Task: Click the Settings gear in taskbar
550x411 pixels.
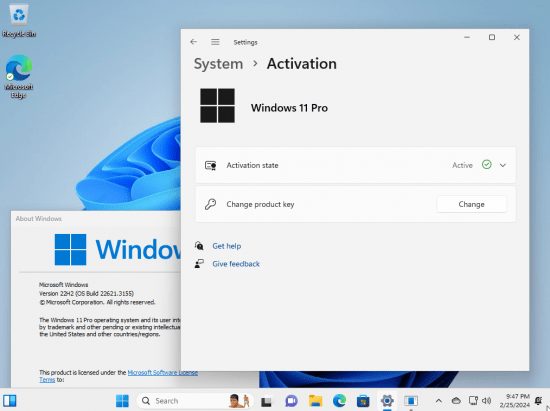Action: 387,400
